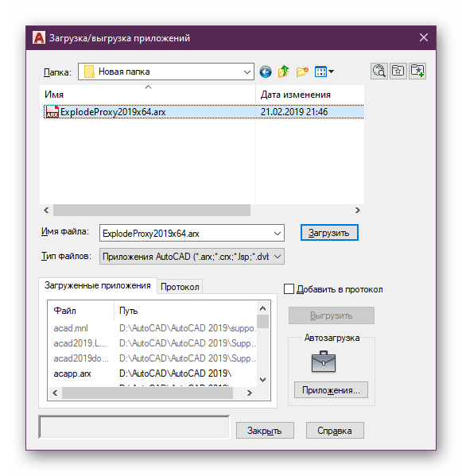The height and width of the screenshot is (476, 462).
Task: Click the Файл column header
Action: coord(80,311)
